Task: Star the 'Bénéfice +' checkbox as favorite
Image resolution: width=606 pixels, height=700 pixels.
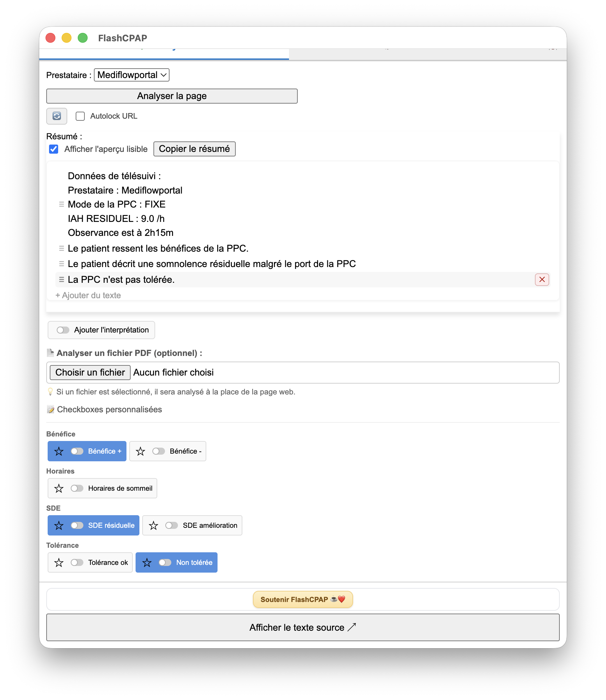Action: tap(59, 451)
